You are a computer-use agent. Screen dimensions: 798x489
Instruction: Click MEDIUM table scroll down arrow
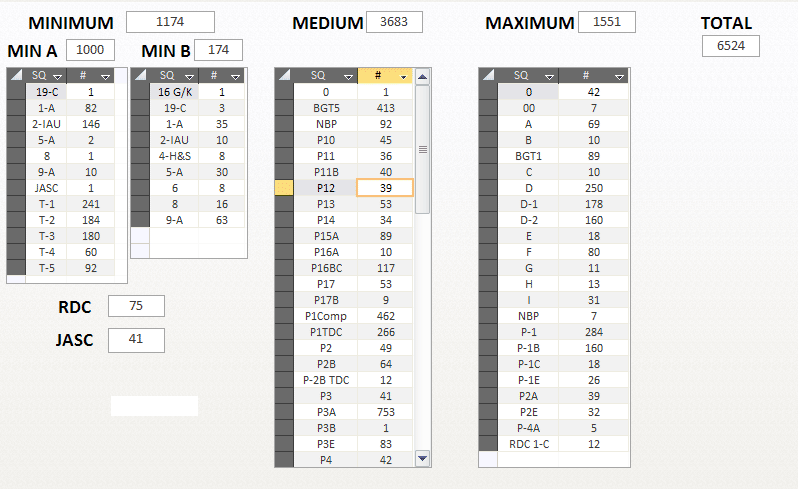point(422,458)
